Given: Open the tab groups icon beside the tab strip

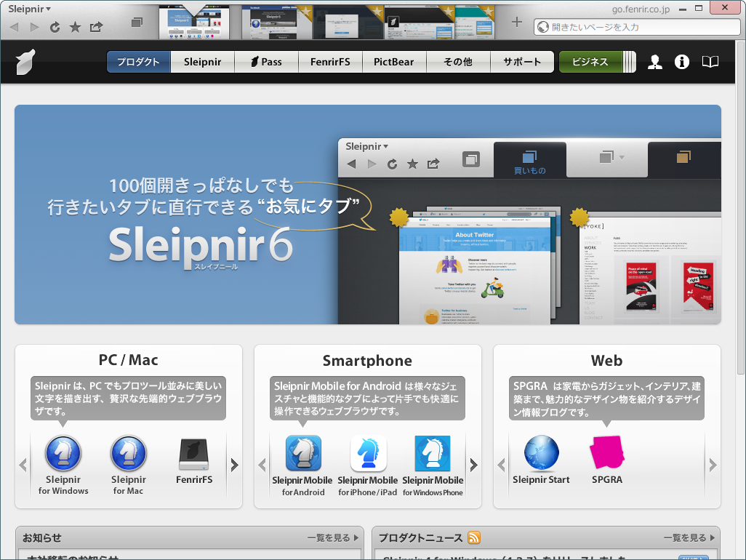Looking at the screenshot, I should coord(137,23).
